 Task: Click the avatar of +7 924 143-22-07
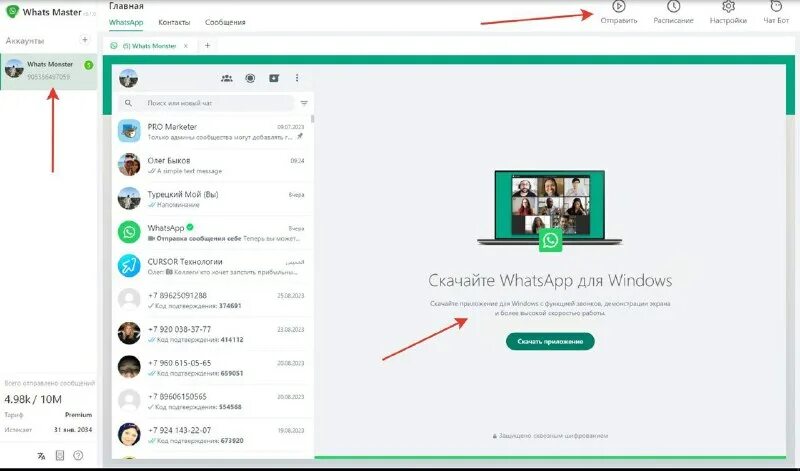(x=129, y=434)
